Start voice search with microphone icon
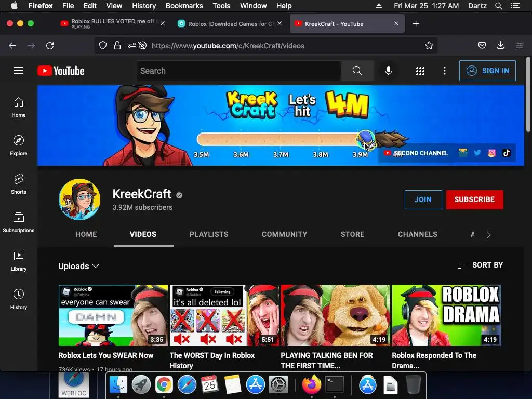Viewport: 532px width, 399px height. (389, 71)
